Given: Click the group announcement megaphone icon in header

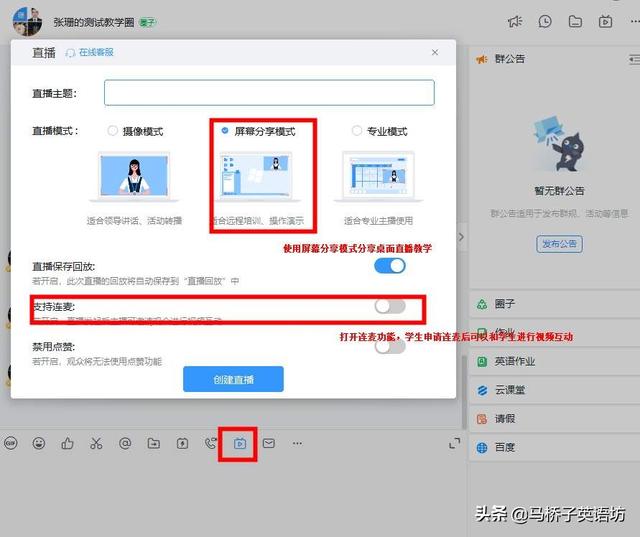Looking at the screenshot, I should (514, 21).
